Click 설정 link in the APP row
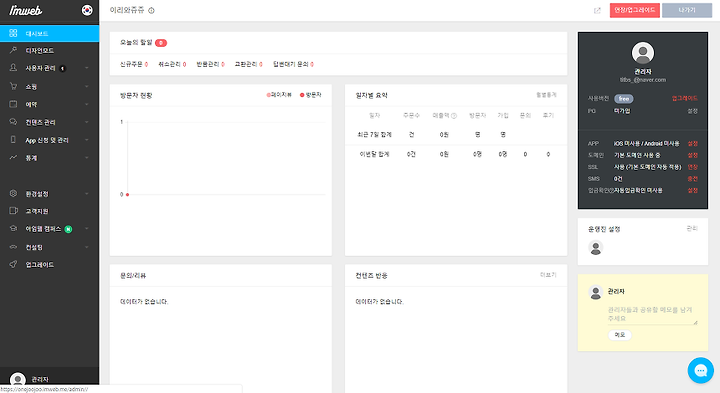The width and height of the screenshot is (720, 393). pyautogui.click(x=692, y=144)
